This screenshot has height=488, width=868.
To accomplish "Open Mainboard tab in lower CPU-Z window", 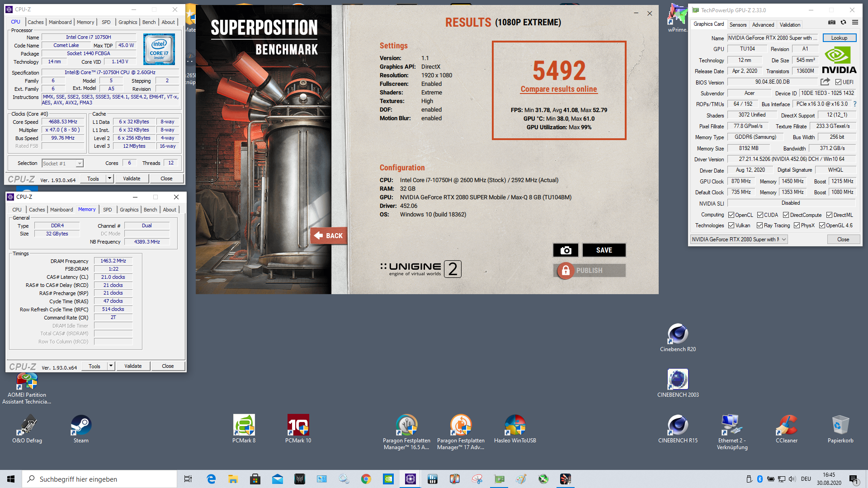I will 61,210.
